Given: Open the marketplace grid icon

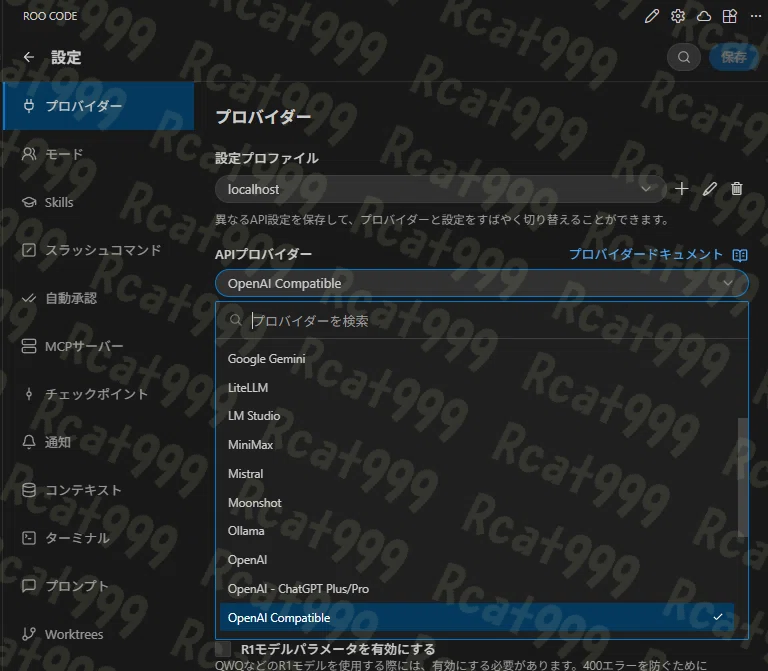Looking at the screenshot, I should click(730, 16).
